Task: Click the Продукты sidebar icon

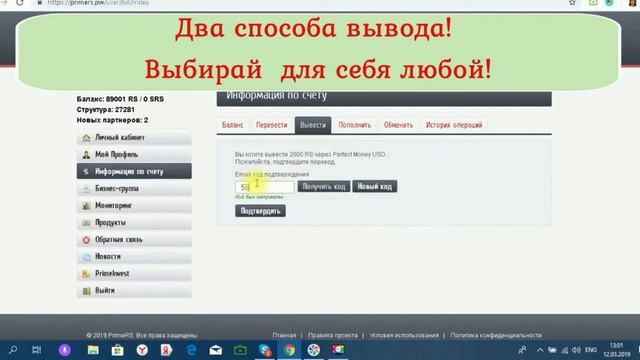Action: click(x=86, y=223)
